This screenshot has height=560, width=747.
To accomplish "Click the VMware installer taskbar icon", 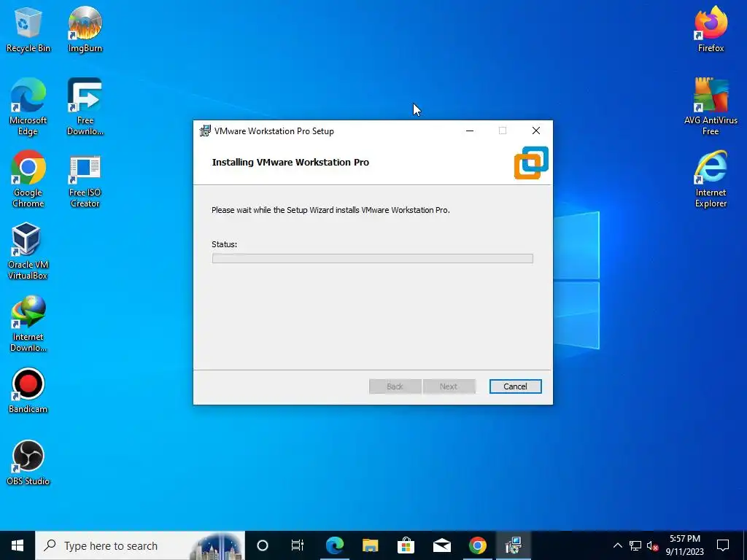I will [513, 545].
